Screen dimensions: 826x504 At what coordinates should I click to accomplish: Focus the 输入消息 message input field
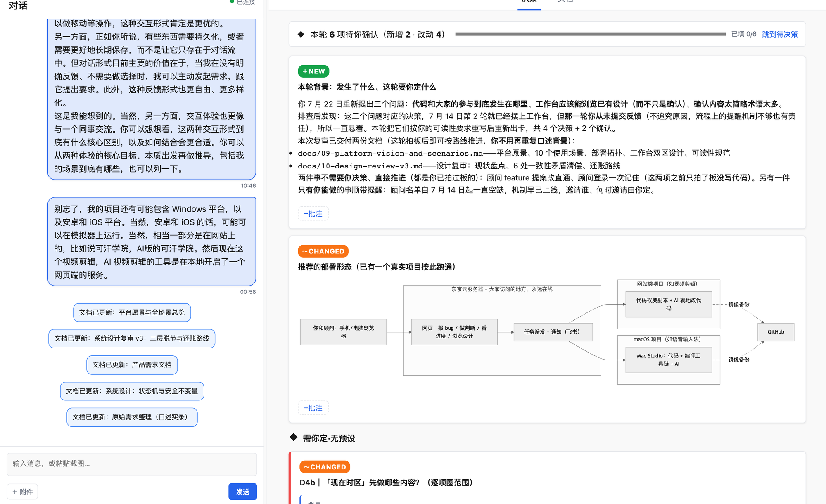click(132, 464)
